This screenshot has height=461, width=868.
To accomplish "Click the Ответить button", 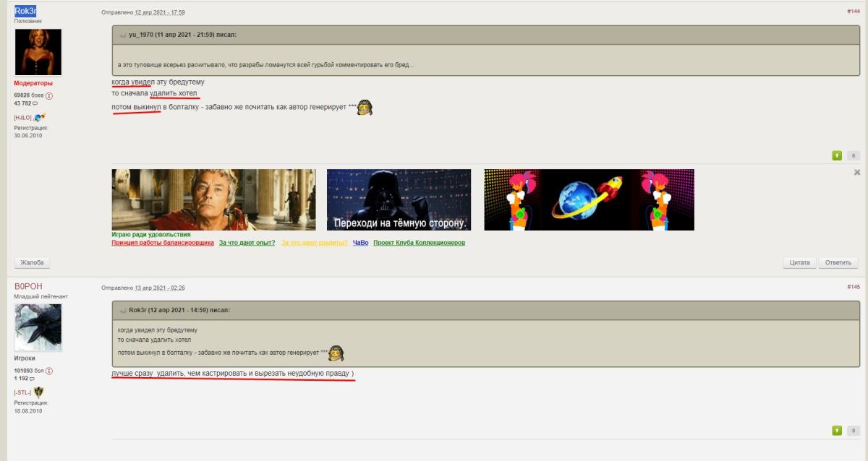I will coord(838,263).
